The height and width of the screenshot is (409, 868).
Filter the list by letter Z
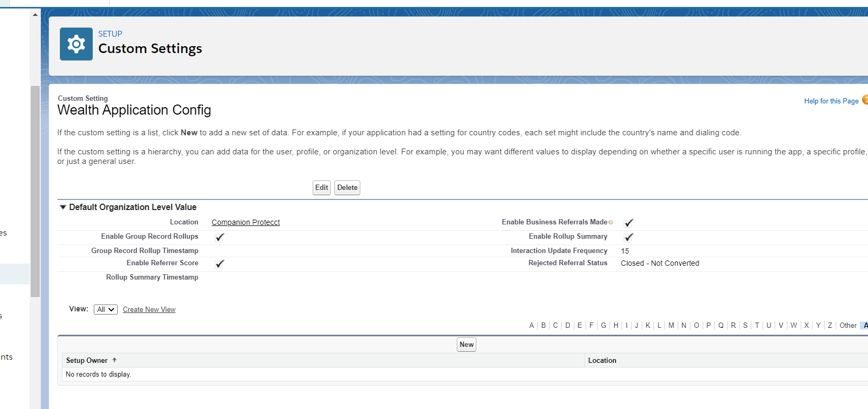tap(830, 325)
